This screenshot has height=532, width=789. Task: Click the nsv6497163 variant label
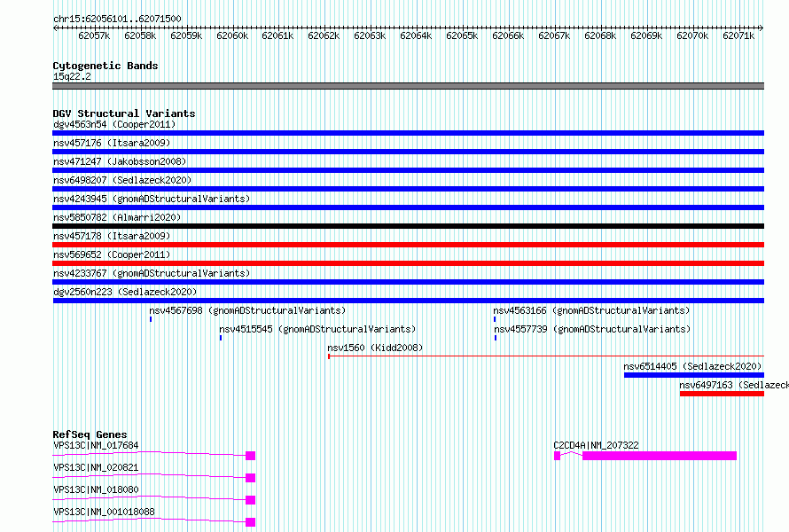(734, 385)
